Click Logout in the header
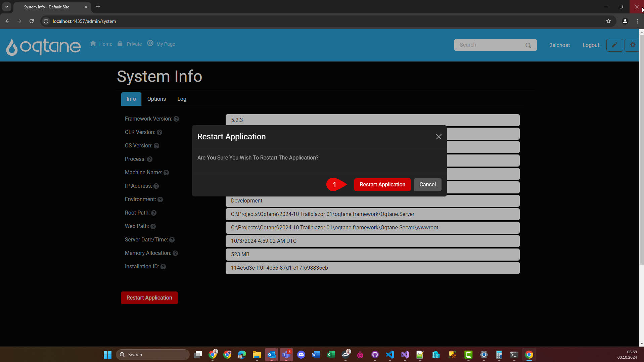644x362 pixels. [x=591, y=45]
